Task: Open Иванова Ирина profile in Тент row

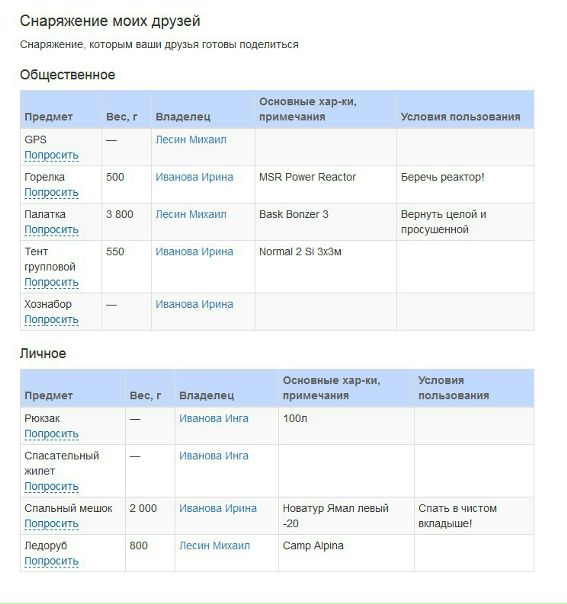Action: pyautogui.click(x=194, y=252)
